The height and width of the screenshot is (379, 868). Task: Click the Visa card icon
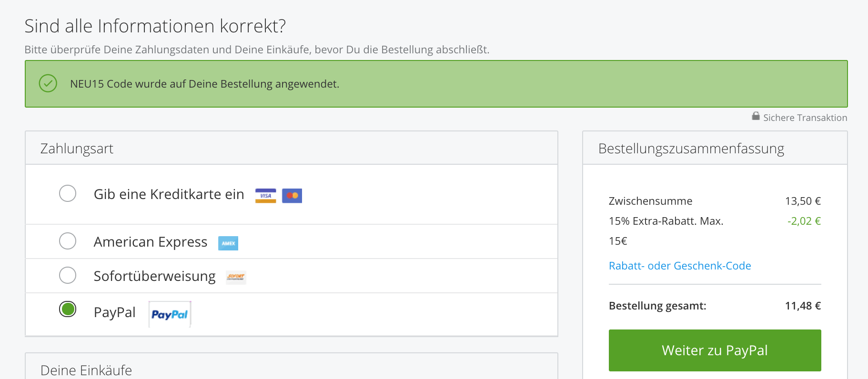pos(265,196)
